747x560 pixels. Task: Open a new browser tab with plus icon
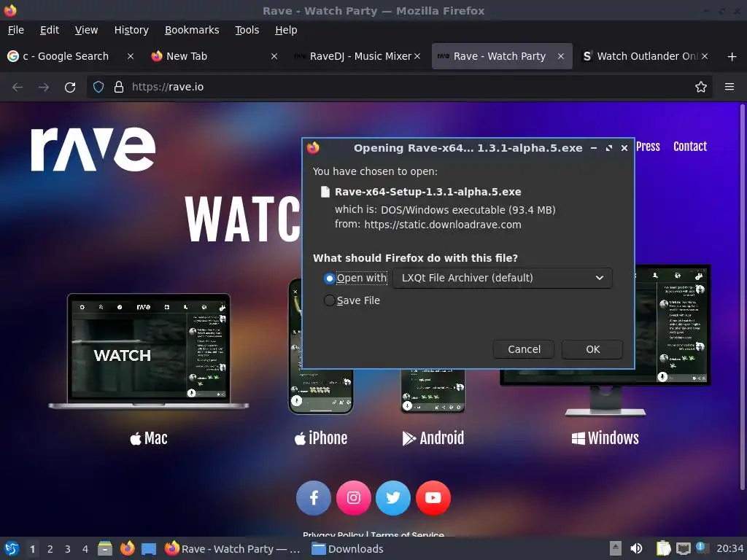tap(732, 57)
